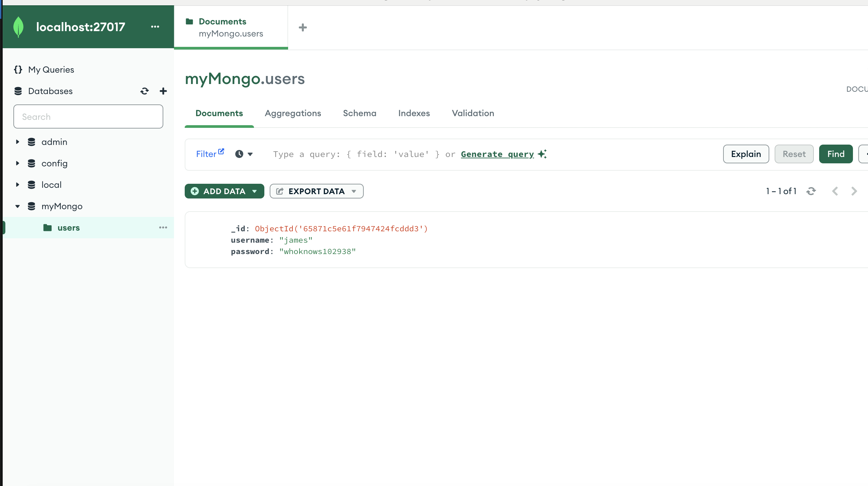
Task: Click the database Search input field
Action: pos(88,116)
